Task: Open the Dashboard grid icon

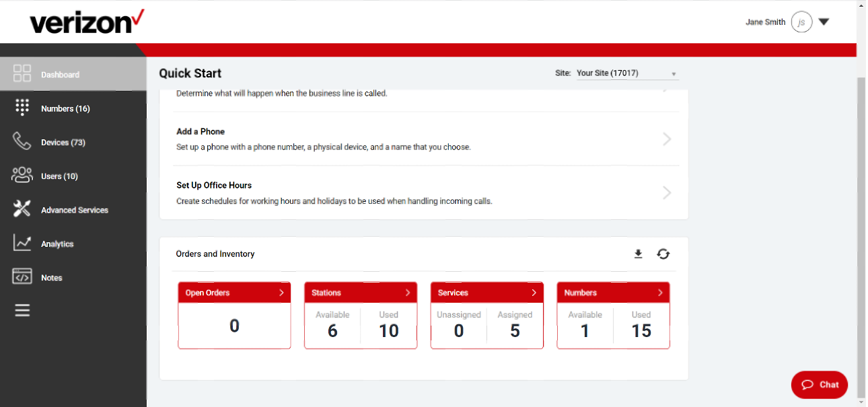Action: click(22, 73)
